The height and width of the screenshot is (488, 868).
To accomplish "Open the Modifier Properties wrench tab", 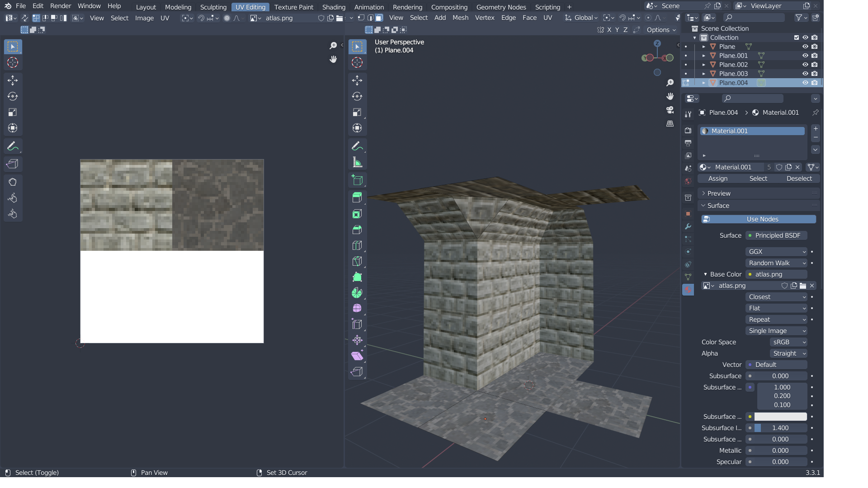I will coord(688,226).
